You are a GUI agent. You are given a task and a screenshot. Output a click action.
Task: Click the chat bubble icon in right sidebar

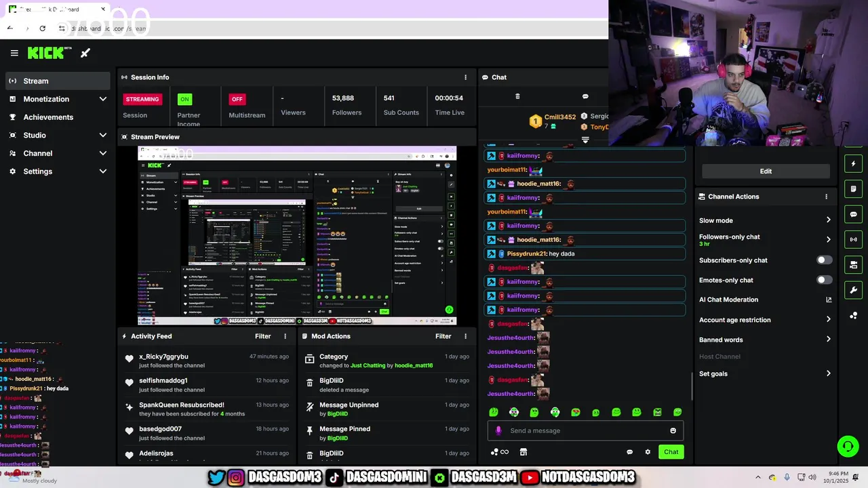(x=854, y=214)
